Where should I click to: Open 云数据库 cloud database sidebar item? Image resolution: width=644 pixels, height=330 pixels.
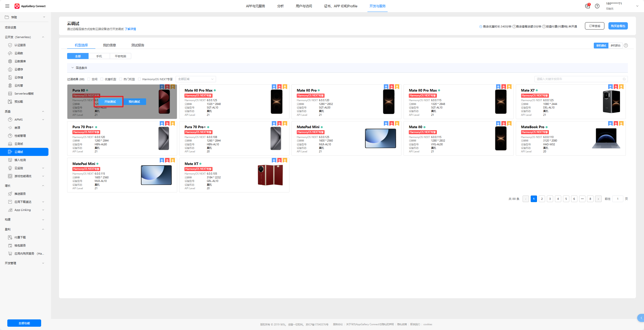coord(20,61)
